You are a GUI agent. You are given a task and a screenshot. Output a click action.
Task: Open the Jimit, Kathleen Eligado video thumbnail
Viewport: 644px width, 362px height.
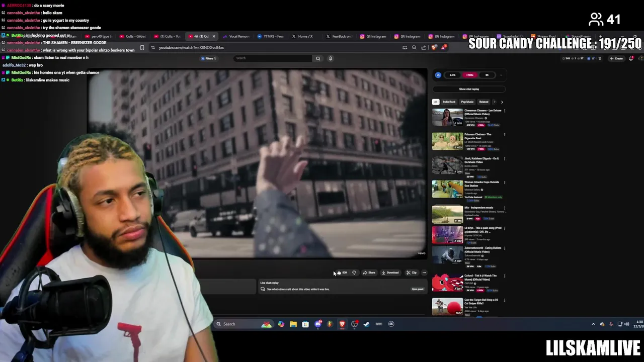point(447,165)
